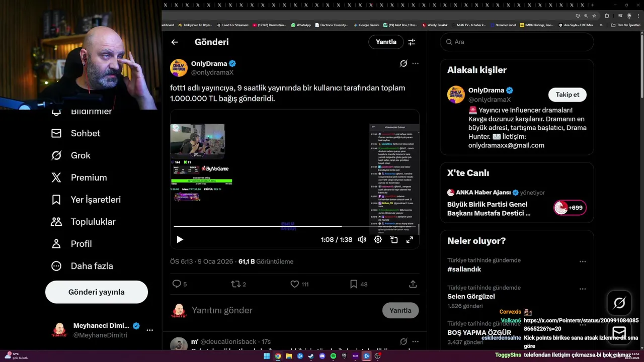Viewport: 644px width, 362px height.
Task: Bookmark this page with the star icon
Action: 594,16
